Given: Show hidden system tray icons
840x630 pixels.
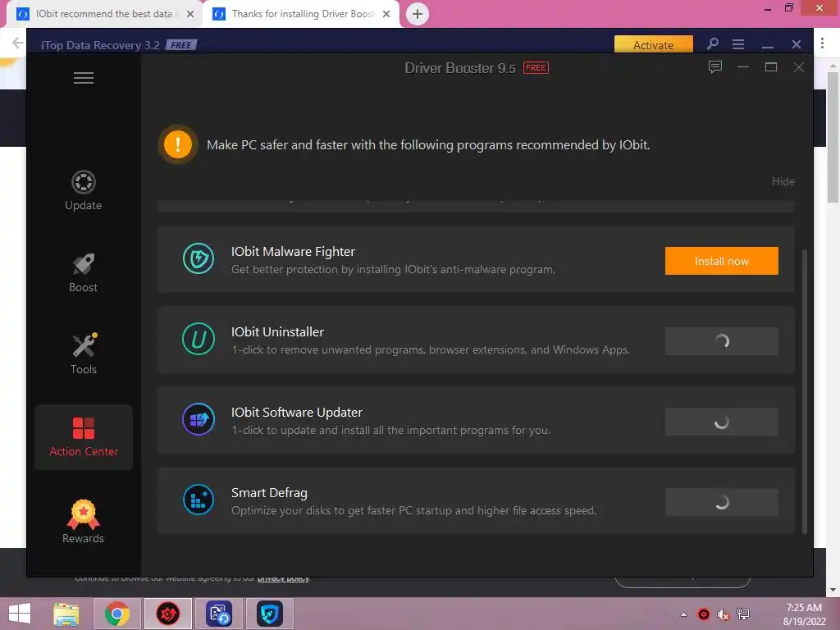Looking at the screenshot, I should (683, 614).
